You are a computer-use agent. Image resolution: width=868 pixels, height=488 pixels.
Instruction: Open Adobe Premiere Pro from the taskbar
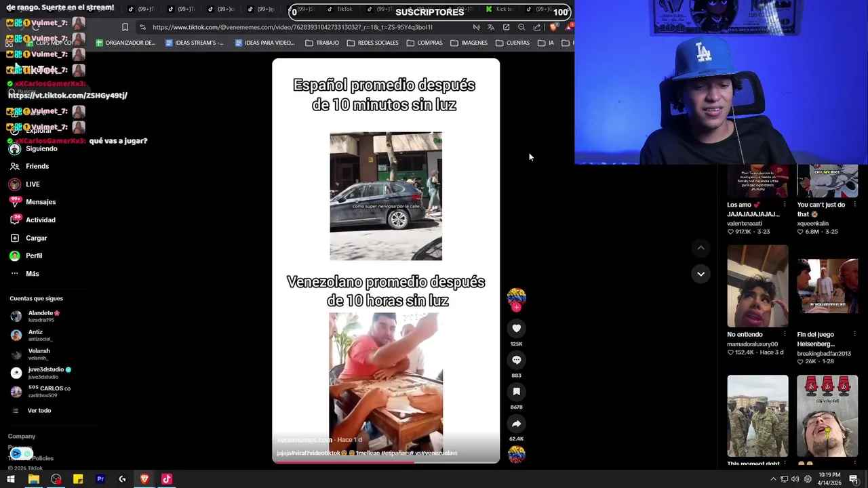tap(100, 479)
